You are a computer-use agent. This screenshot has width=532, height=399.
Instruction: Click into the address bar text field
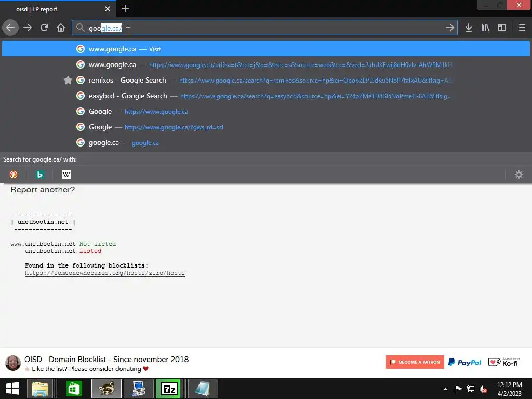point(264,28)
